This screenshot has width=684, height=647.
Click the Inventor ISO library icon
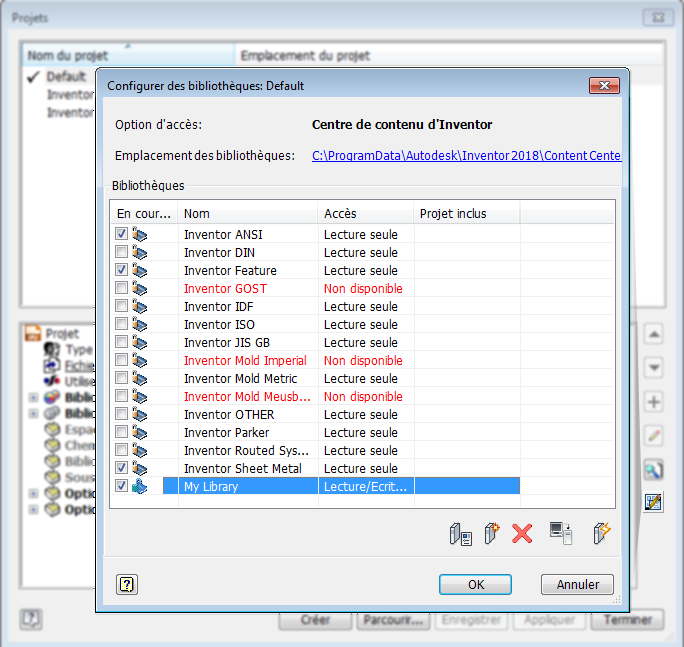140,324
